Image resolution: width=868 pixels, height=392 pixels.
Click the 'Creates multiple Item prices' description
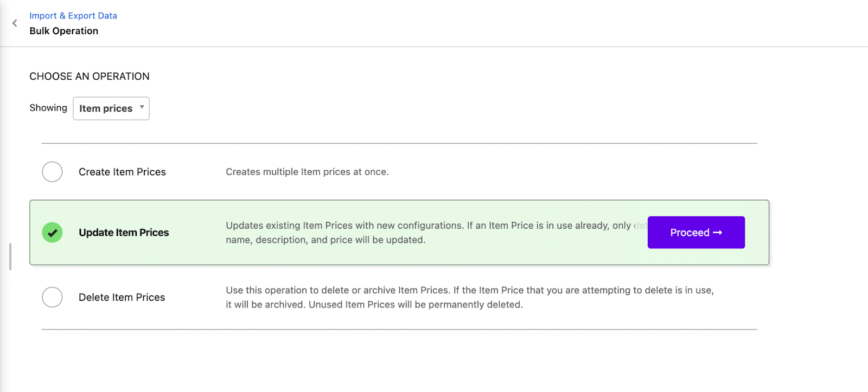pos(307,172)
